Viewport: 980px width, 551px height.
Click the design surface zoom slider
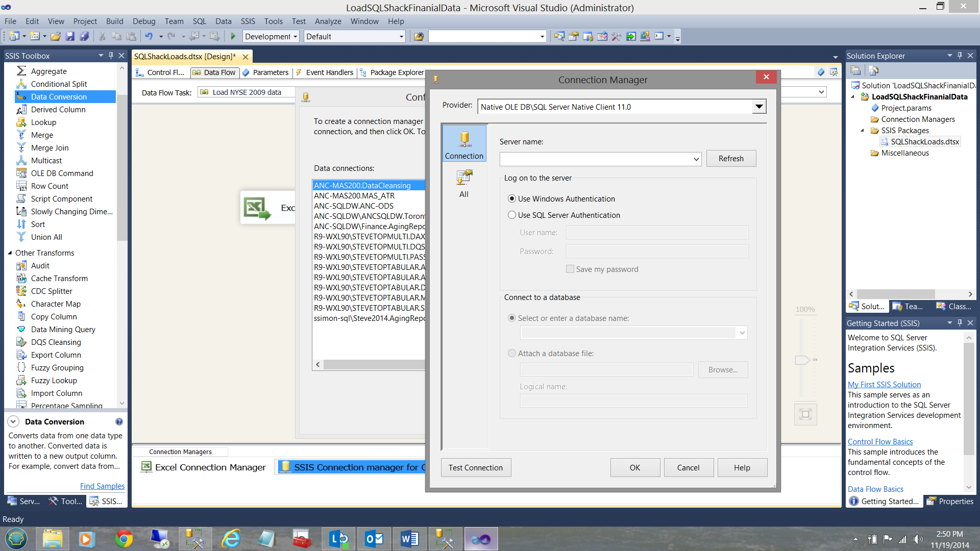802,360
